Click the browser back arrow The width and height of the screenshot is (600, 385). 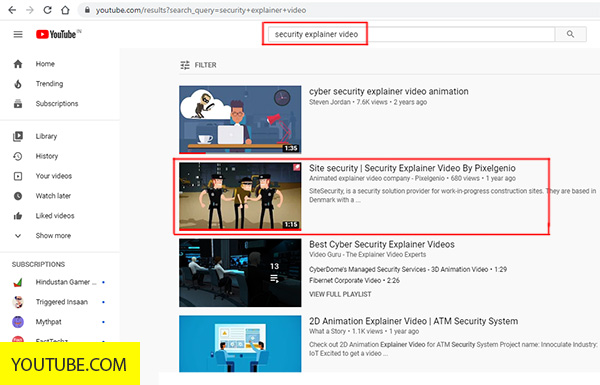tap(12, 10)
